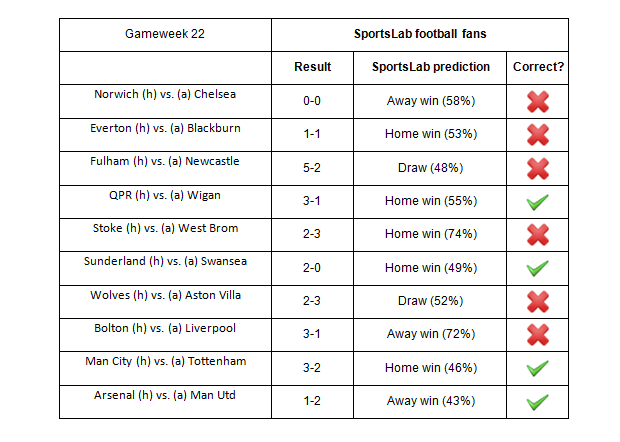Click the red cross for Fulham vs. Newcastle
Image resolution: width=620 pixels, height=442 pixels.
coord(537,167)
